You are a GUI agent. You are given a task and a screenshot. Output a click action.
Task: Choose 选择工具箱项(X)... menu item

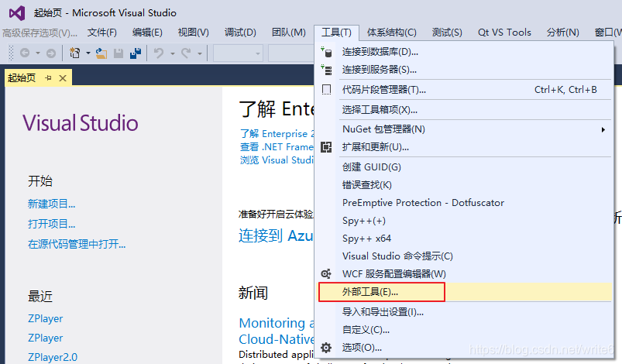pos(464,110)
